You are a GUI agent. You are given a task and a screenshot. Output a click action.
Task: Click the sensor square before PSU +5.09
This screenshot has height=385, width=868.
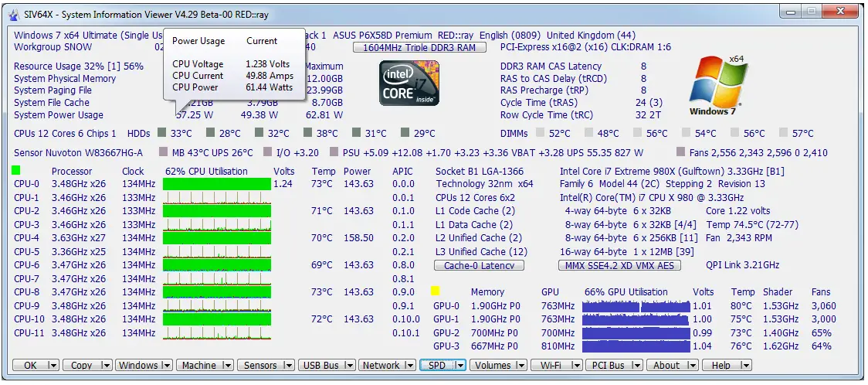[334, 152]
